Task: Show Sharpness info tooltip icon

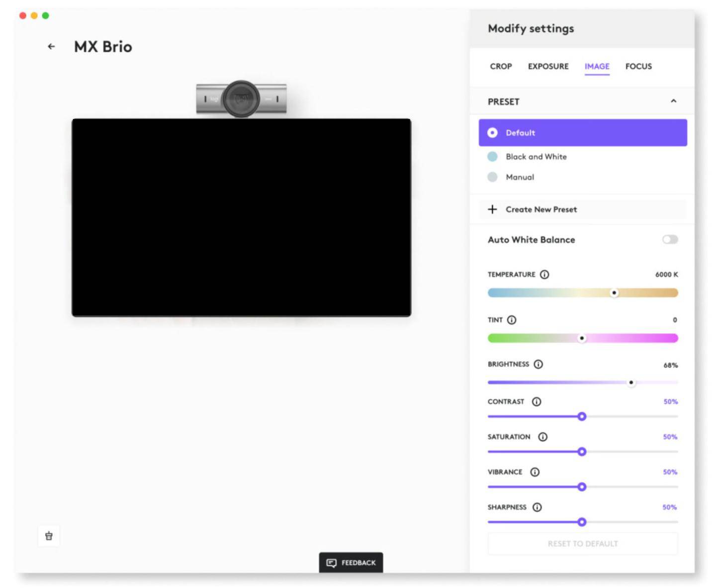Action: point(537,507)
